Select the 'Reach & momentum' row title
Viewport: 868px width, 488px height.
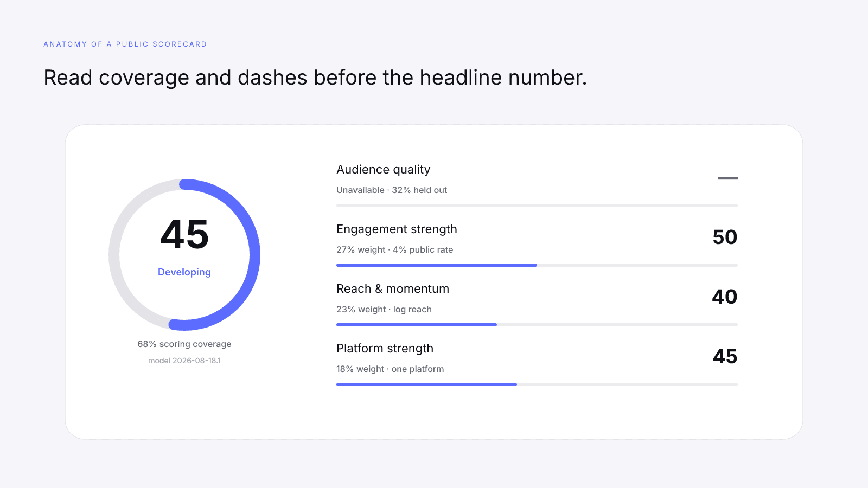pyautogui.click(x=393, y=288)
